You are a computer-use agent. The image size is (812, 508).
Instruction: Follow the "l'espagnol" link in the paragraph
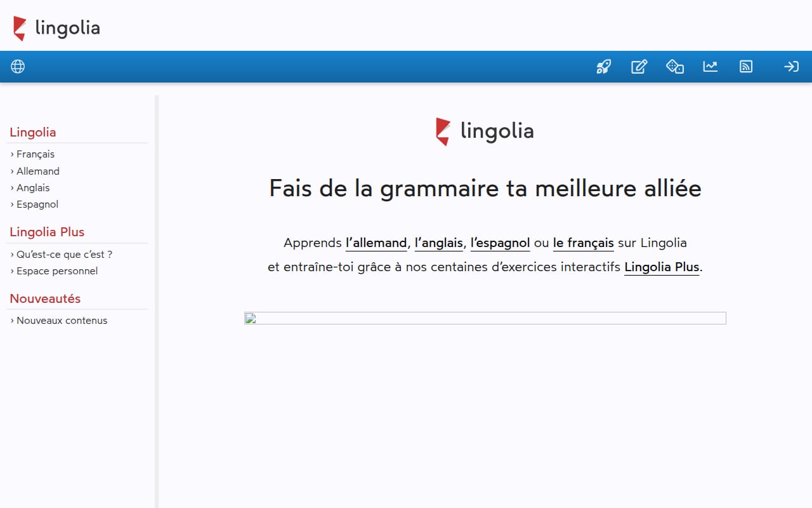tap(500, 243)
